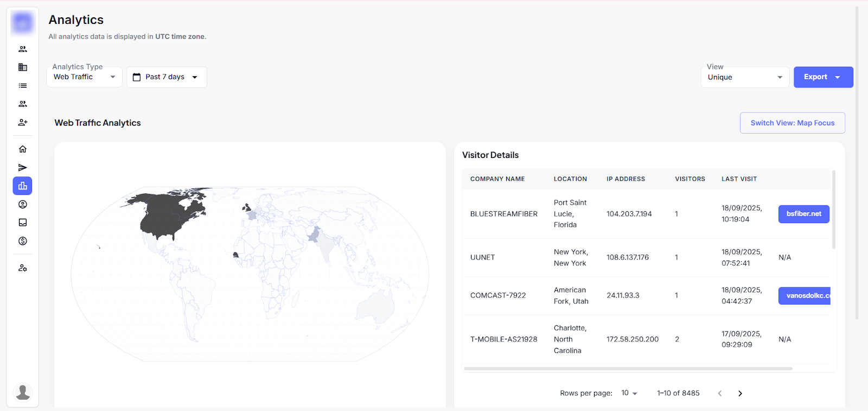
Task: Go to next page of visitor table
Action: click(740, 394)
